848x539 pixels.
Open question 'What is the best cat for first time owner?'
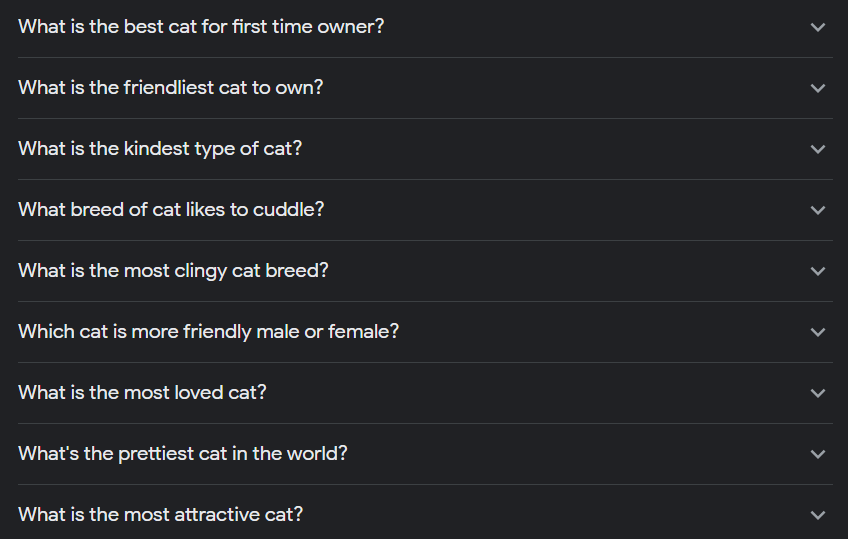(x=201, y=27)
